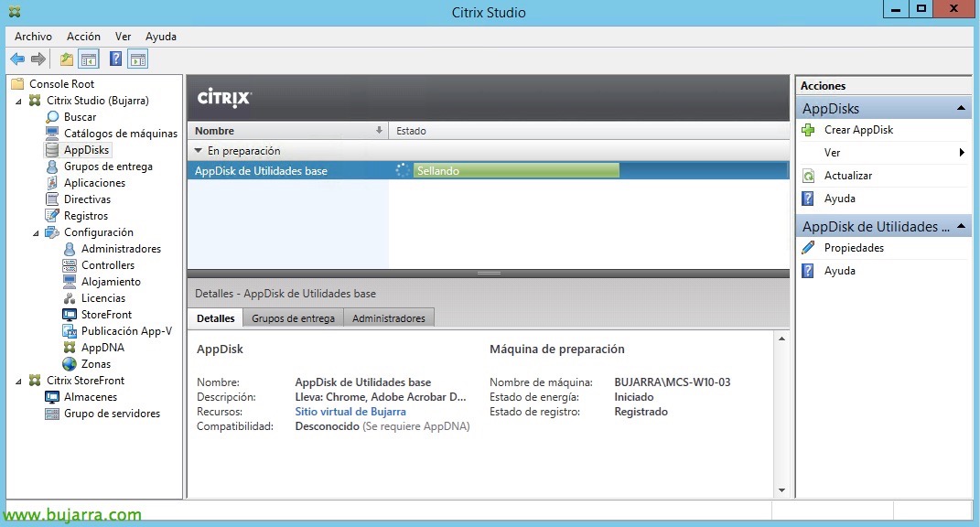Click the BUJARRA\MCS-W10-03 machine name
This screenshot has width=980, height=527.
[673, 382]
